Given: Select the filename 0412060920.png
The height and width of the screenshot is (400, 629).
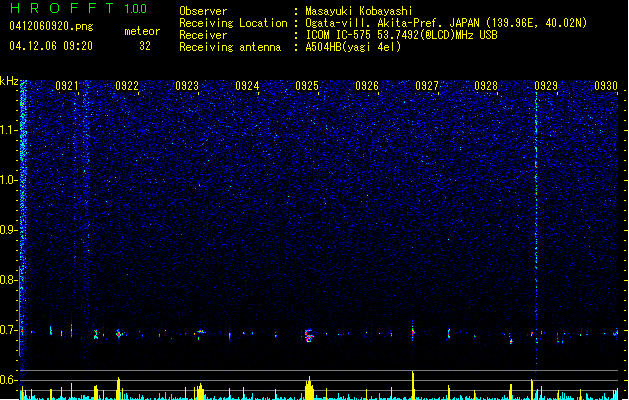Looking at the screenshot, I should [51, 26].
